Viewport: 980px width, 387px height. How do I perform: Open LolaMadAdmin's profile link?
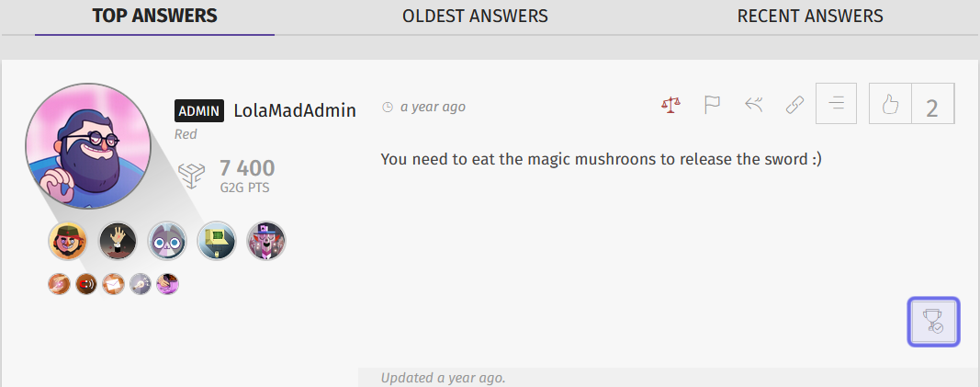[295, 110]
